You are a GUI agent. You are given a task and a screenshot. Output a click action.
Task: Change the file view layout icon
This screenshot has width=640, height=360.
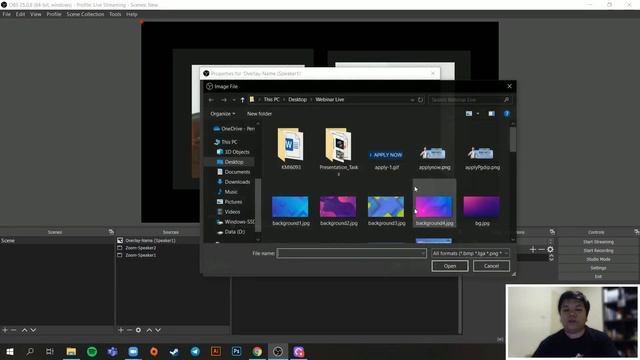pos(469,114)
